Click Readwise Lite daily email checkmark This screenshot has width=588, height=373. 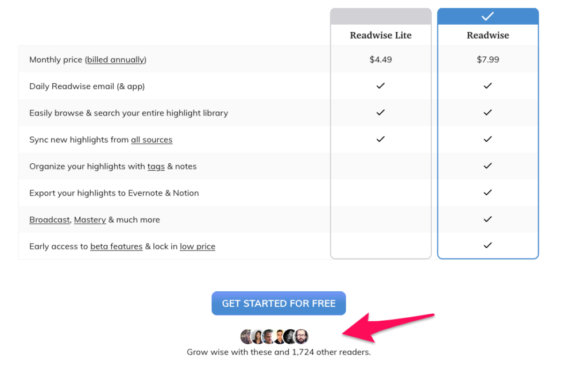380,86
